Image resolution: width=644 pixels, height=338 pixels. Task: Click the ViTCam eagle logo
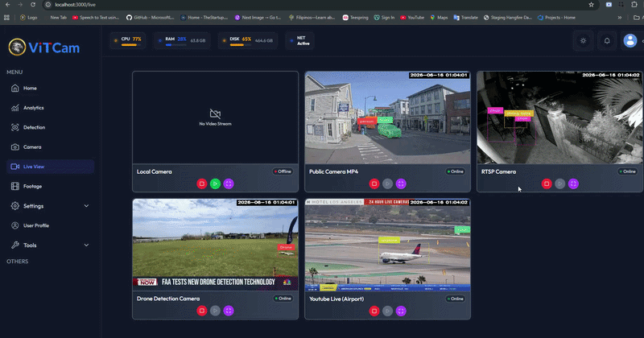[17, 47]
